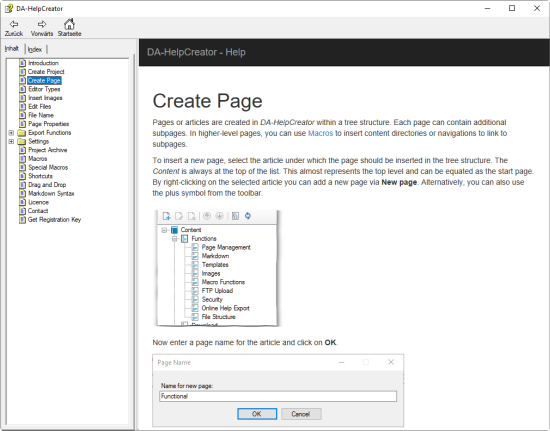Maximize the DA-HelpCreator window

512,8
